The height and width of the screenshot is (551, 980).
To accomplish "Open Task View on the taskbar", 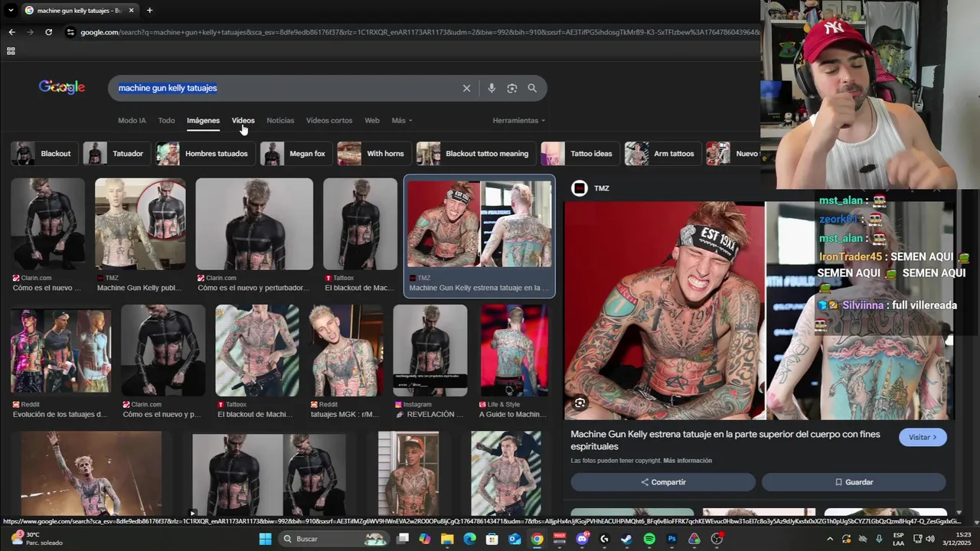I will (x=403, y=539).
